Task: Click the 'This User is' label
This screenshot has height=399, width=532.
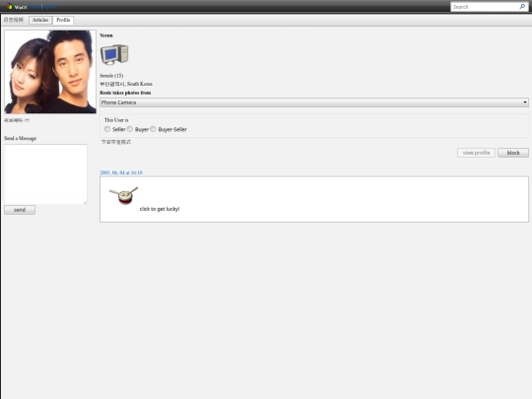Action: point(116,120)
